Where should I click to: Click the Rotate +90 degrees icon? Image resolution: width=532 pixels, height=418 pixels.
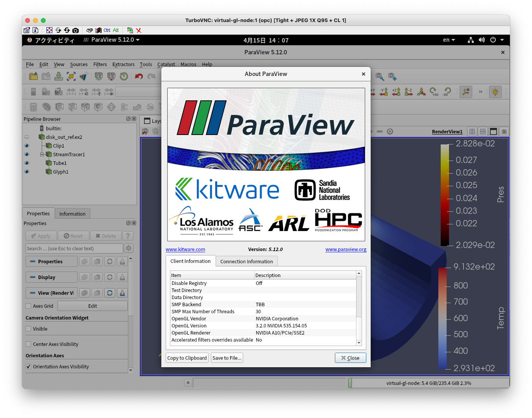click(x=434, y=92)
